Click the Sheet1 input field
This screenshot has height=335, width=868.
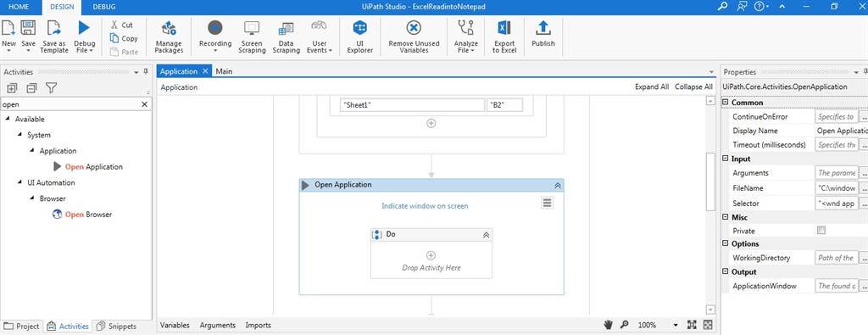[413, 104]
